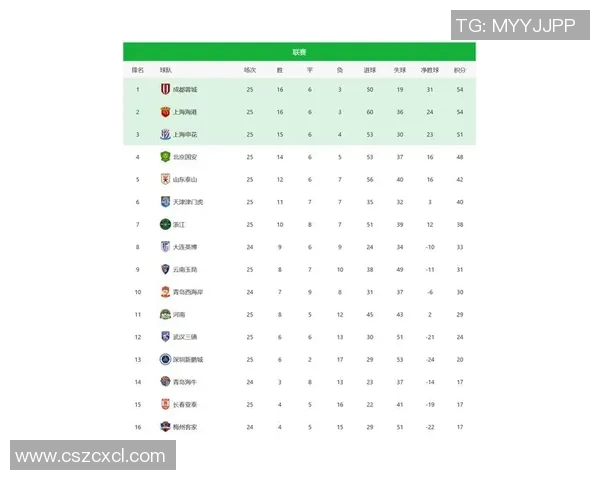Click the 长春亚泰 team logo
600x480 pixels.
[165, 404]
